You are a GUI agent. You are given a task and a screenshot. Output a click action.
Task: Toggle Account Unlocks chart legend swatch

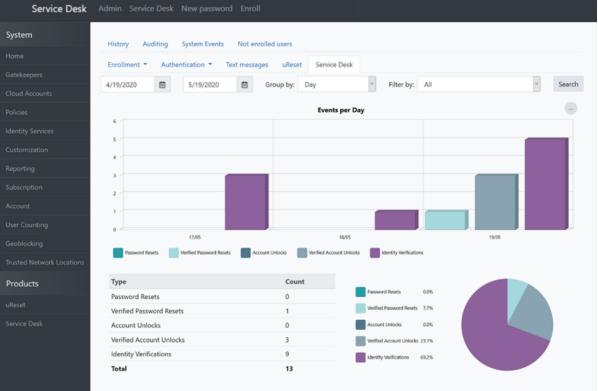tap(246, 253)
